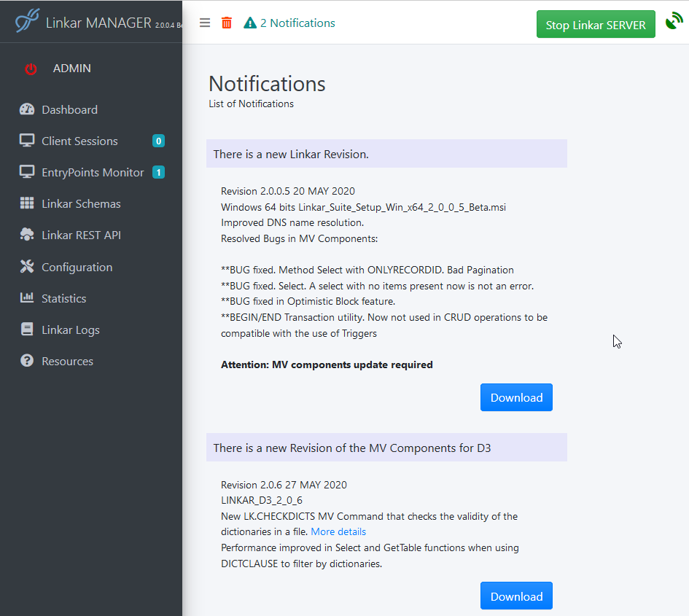
Task: Click the "LINKAR_D3_2_0_6" text
Action: click(262, 500)
